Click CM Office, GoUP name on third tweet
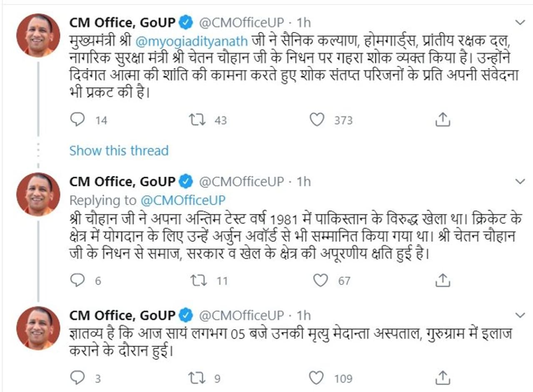 [122, 315]
